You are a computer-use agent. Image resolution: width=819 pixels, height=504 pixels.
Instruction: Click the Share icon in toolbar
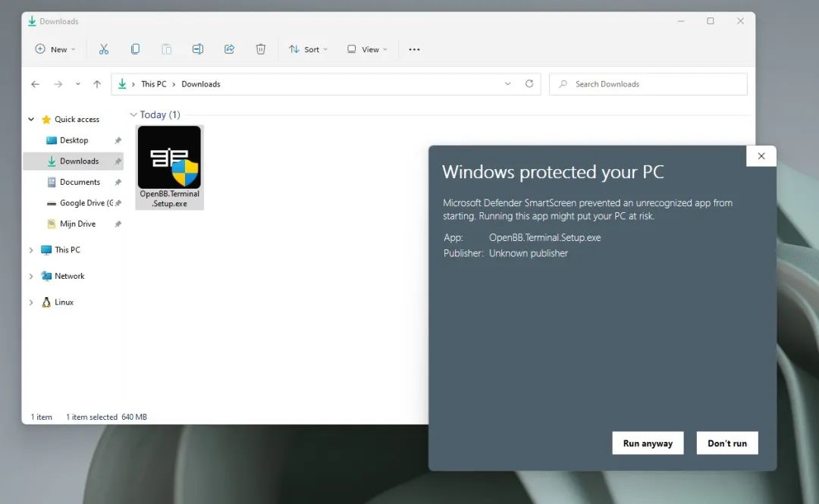pos(229,49)
